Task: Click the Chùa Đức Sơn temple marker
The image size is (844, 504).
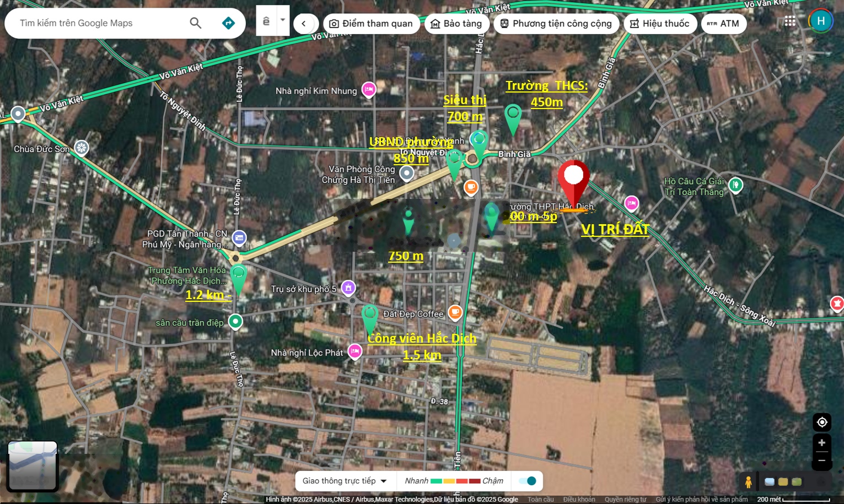Action: (82, 148)
